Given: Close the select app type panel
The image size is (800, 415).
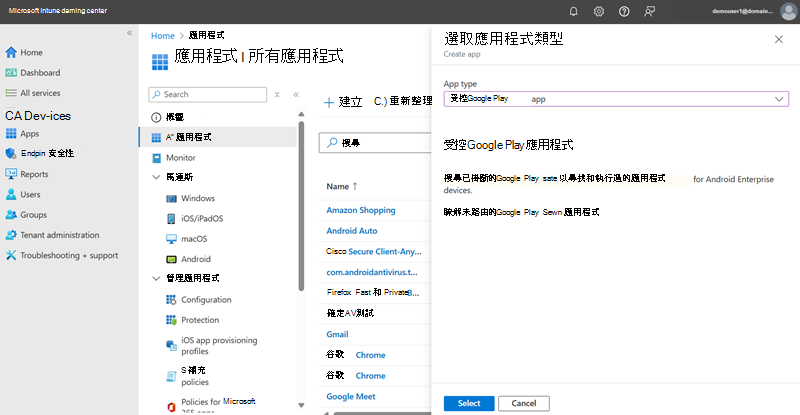Looking at the screenshot, I should point(779,39).
